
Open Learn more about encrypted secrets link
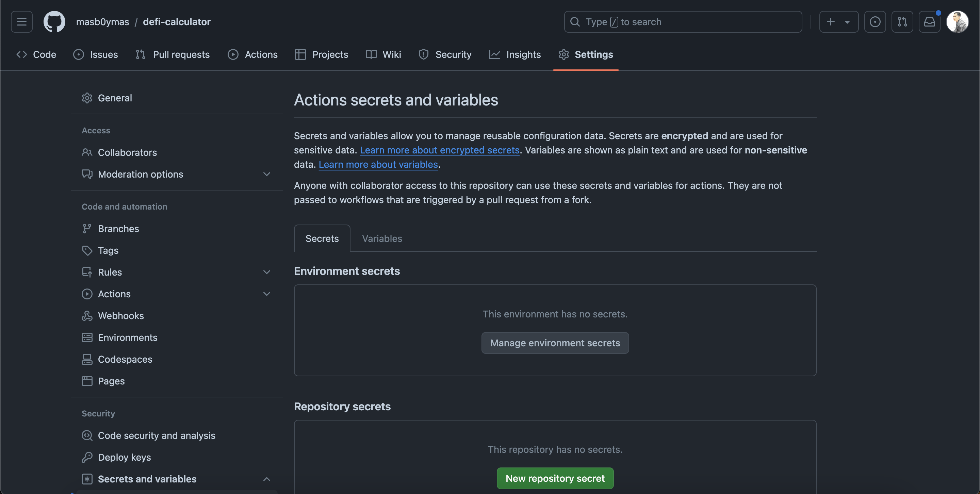coord(439,150)
